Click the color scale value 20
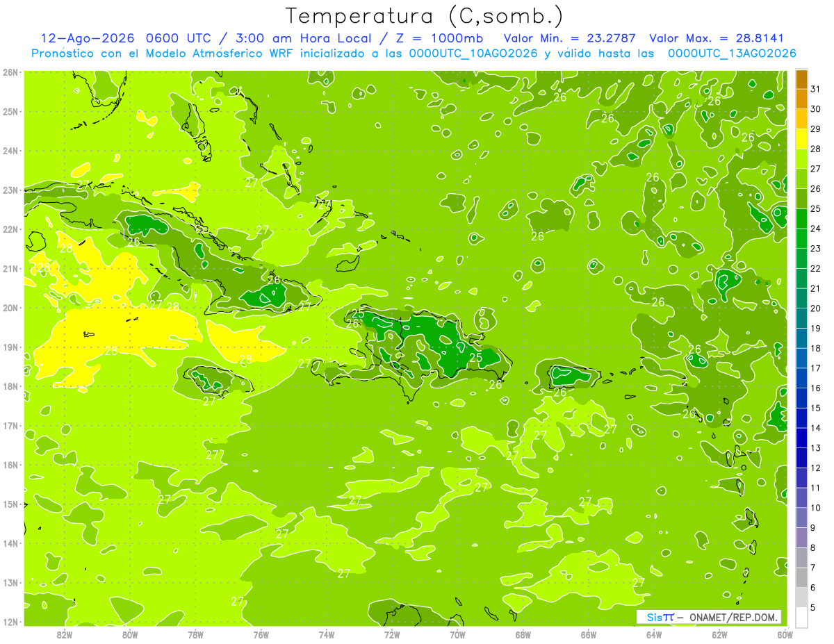The height and width of the screenshot is (644, 834). 816,308
